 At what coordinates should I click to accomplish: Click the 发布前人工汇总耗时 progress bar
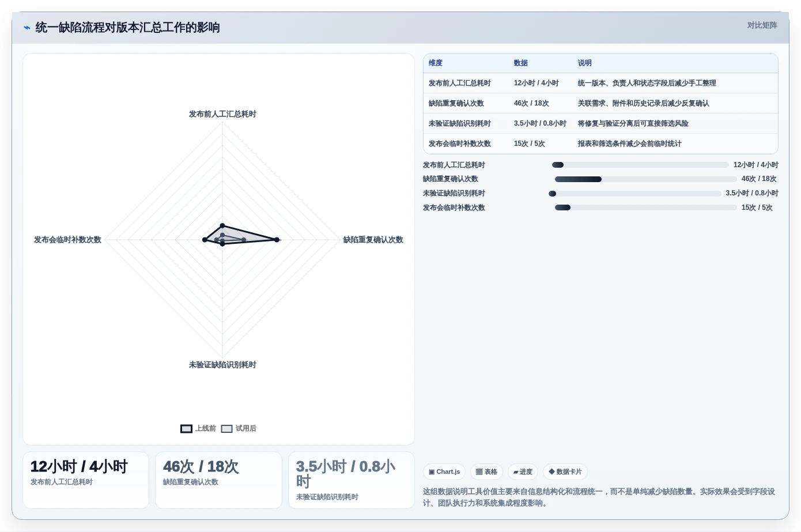(x=640, y=165)
